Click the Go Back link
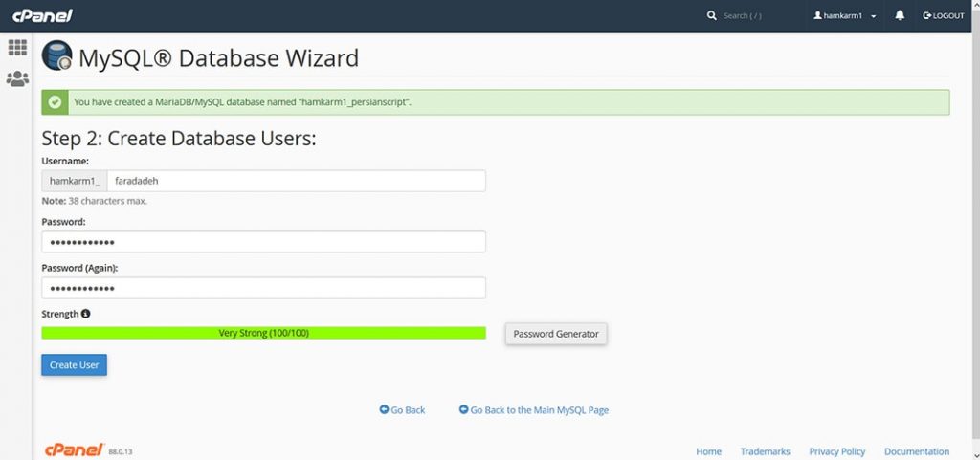This screenshot has height=460, width=980. click(403, 410)
